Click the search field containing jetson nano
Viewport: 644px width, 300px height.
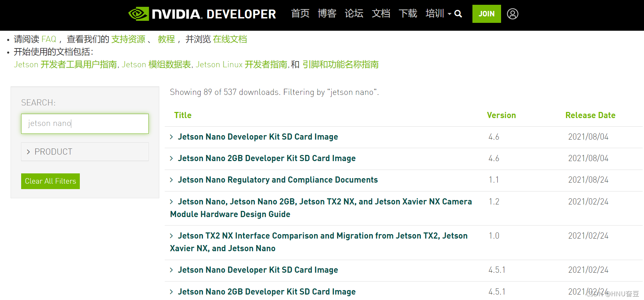[85, 124]
